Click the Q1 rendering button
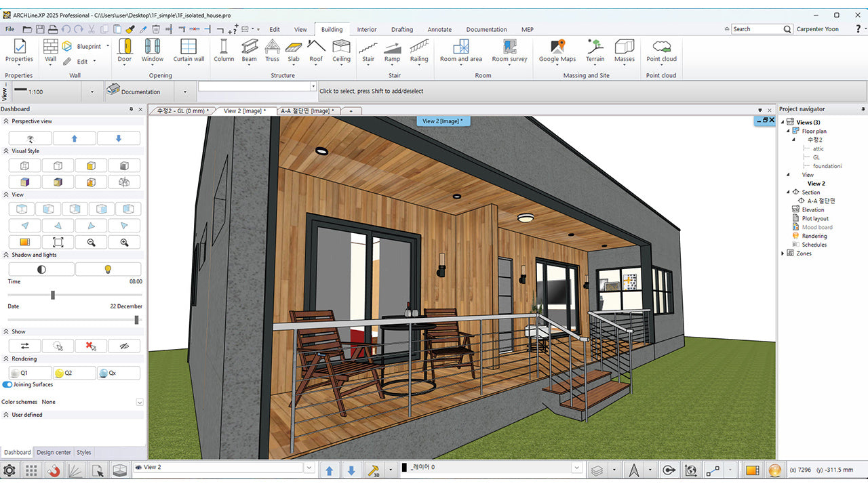868x488 pixels. pyautogui.click(x=29, y=373)
